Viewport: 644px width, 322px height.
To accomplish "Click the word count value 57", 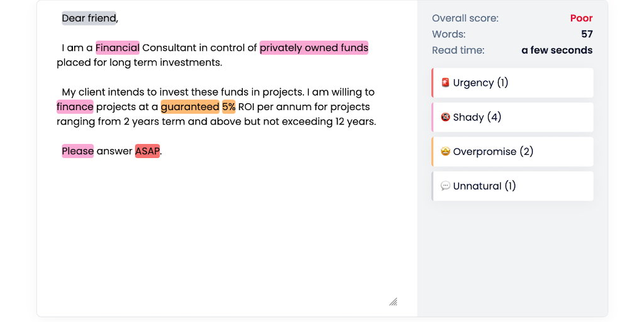I will [x=587, y=34].
